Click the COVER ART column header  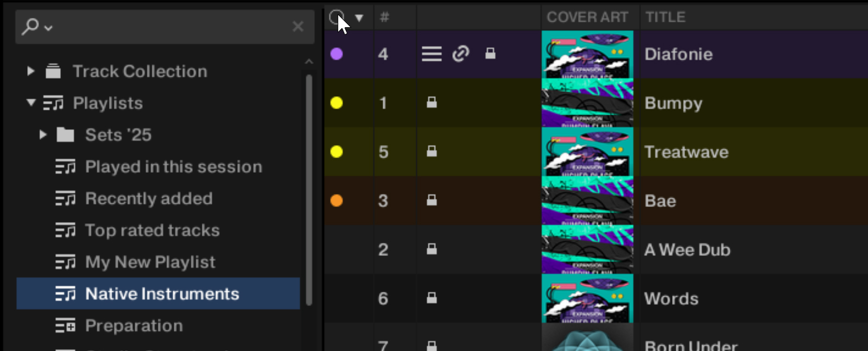tap(587, 17)
